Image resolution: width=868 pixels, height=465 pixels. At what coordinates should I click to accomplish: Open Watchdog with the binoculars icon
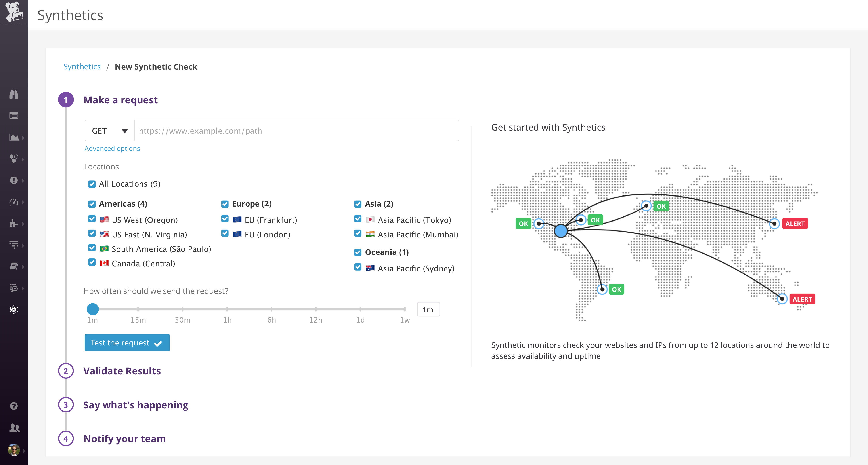tap(14, 94)
